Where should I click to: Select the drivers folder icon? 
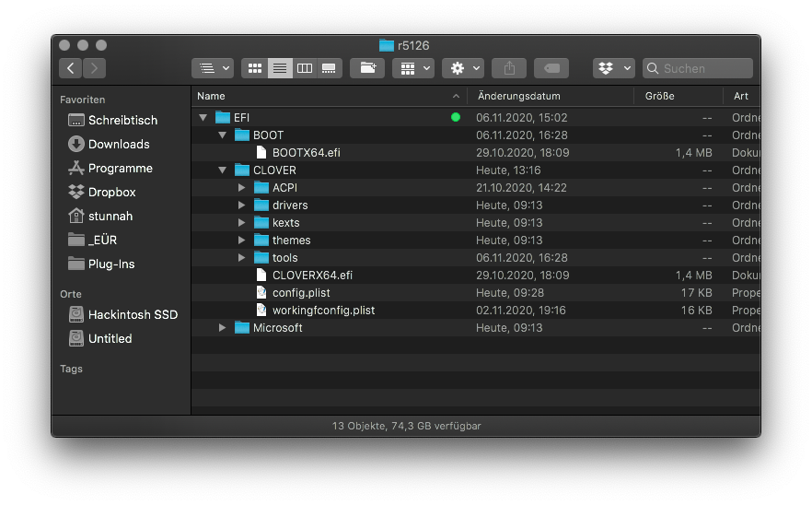[261, 206]
